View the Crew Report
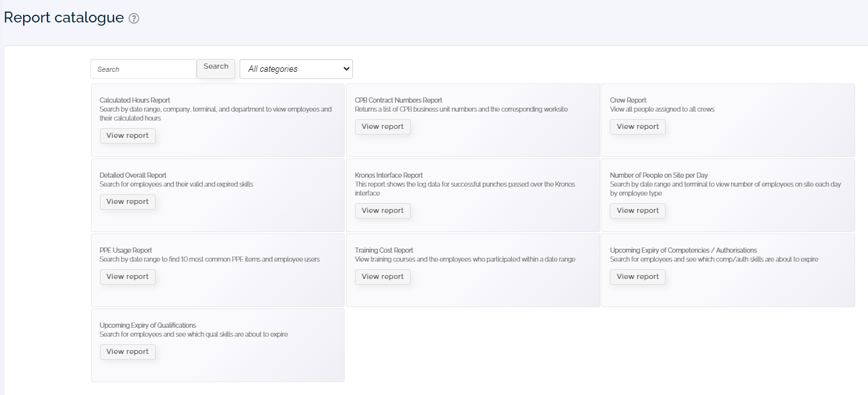Screen dimensions: 868x395 (637, 126)
